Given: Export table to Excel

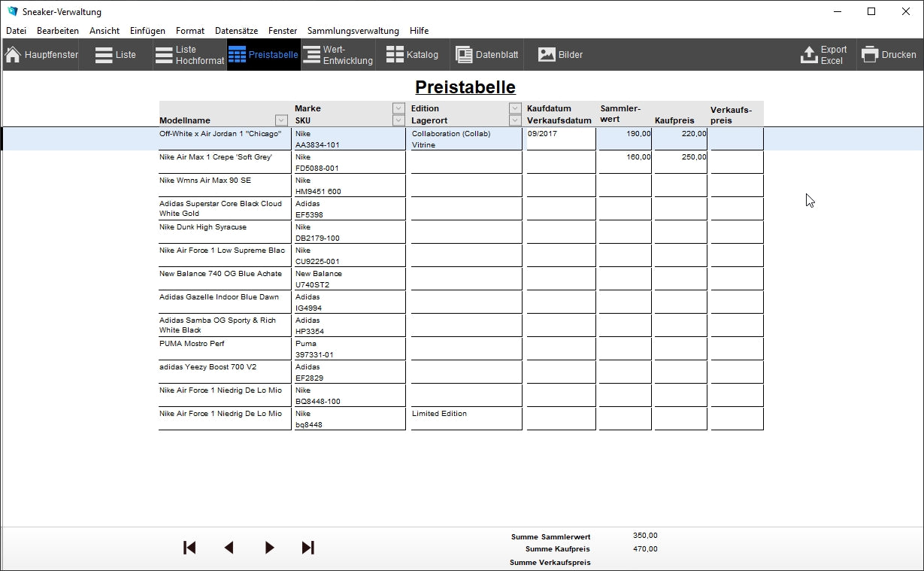Looking at the screenshot, I should 824,55.
